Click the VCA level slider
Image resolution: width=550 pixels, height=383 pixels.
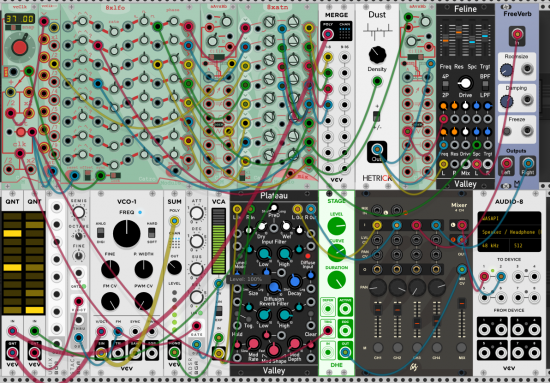tap(218, 241)
